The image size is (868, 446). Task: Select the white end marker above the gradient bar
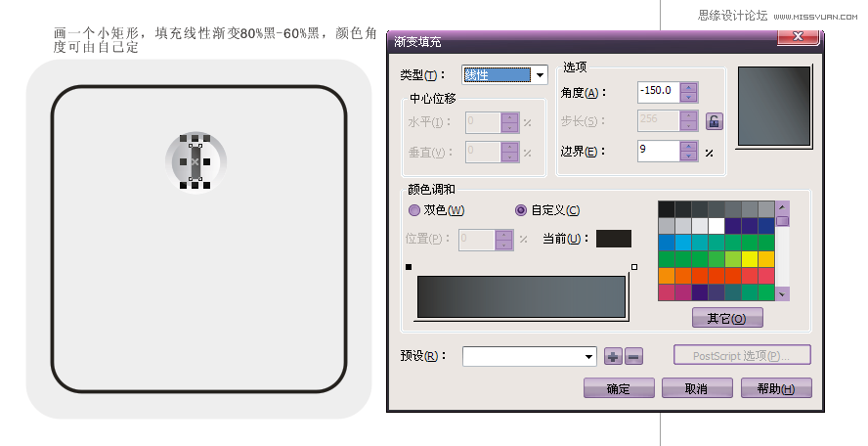(634, 267)
